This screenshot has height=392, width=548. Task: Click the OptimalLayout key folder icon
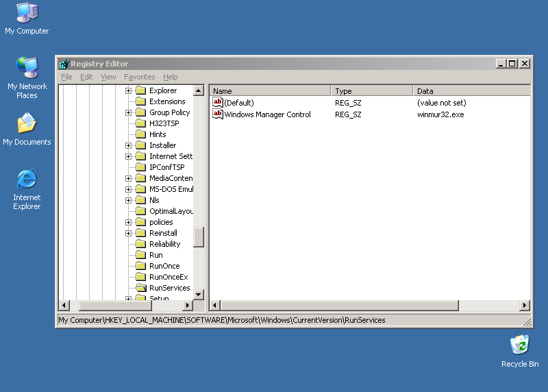[141, 211]
